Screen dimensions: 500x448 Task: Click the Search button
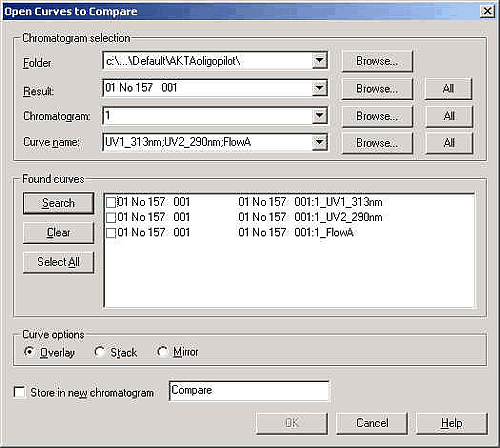click(58, 203)
